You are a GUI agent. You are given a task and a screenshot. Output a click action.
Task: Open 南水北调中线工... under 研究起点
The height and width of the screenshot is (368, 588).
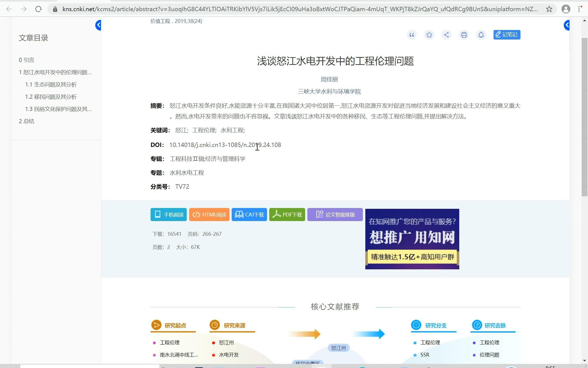[179, 355]
